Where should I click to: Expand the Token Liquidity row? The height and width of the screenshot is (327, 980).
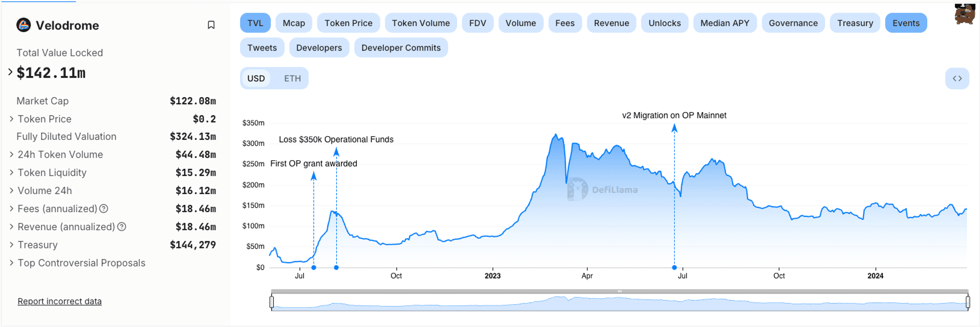point(11,173)
